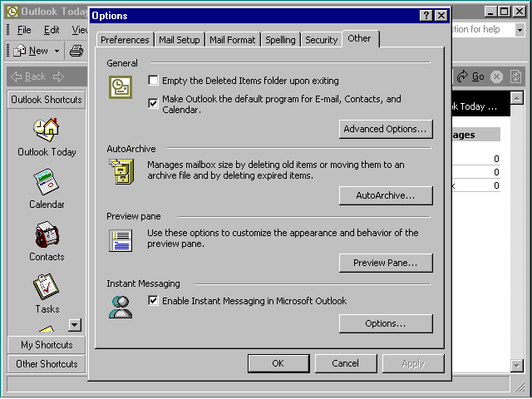
Task: Click the Instant Messaging people icon
Action: tap(121, 307)
